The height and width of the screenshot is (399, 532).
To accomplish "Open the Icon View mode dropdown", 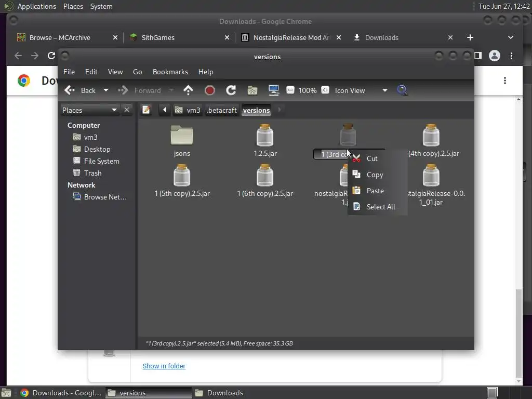I will [361, 90].
